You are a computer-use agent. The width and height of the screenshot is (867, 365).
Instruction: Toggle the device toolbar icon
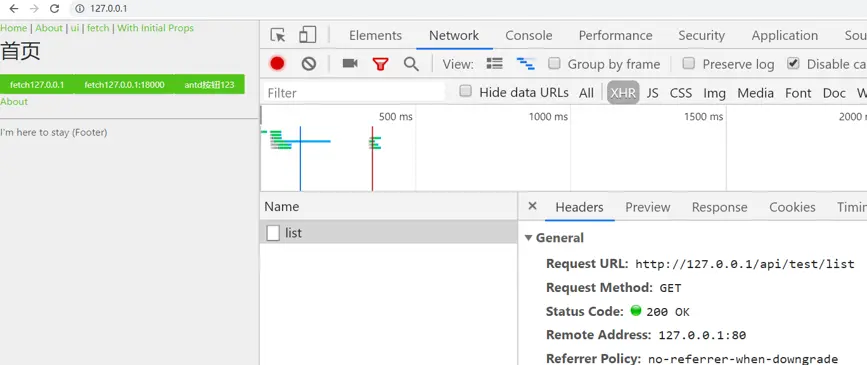coord(307,35)
